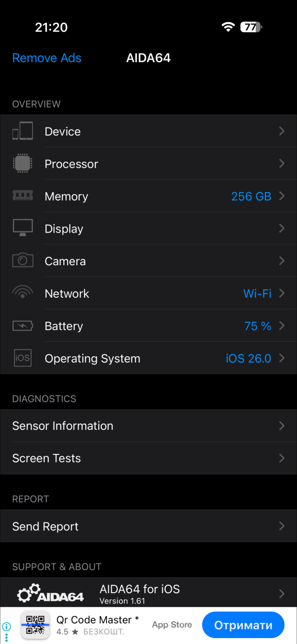This screenshot has height=644, width=297.
Task: Open the Memory 256 GB entry
Action: click(251, 196)
